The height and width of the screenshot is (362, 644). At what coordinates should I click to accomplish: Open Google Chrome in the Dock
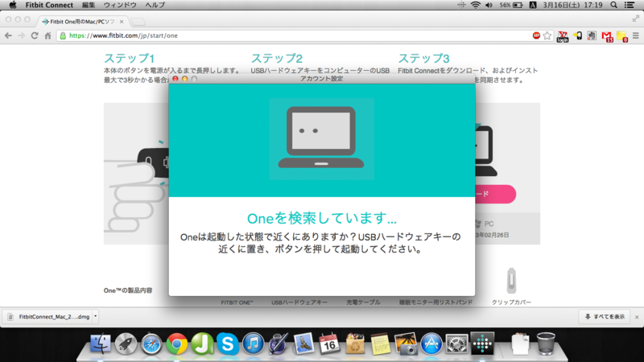tap(176, 343)
